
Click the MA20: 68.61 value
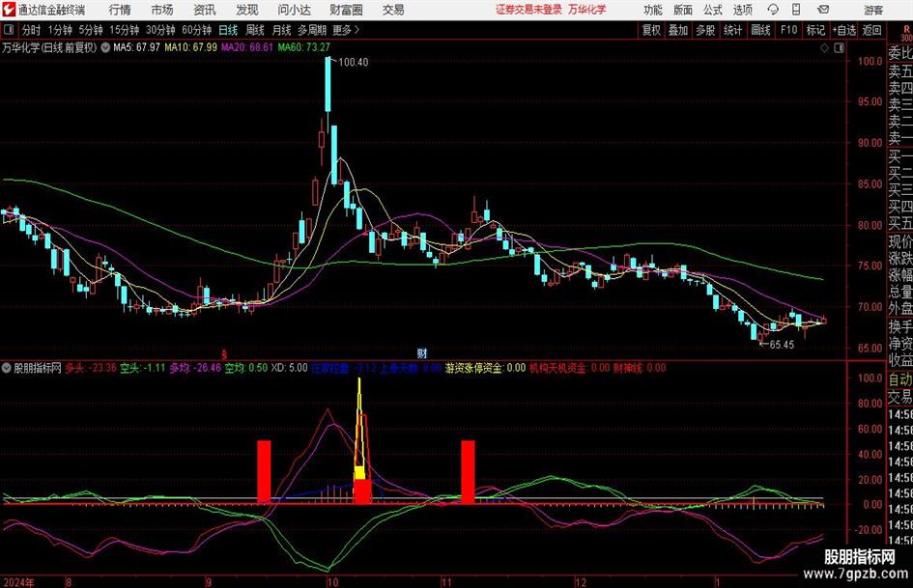(x=247, y=47)
